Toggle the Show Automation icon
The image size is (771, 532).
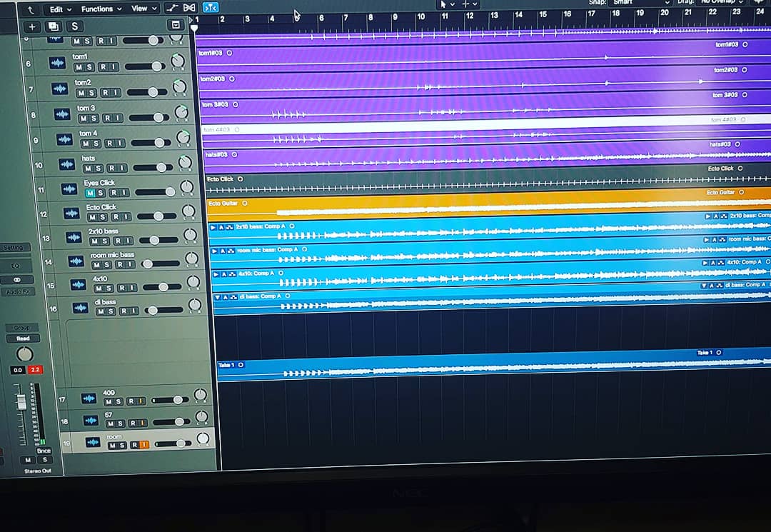[171, 8]
